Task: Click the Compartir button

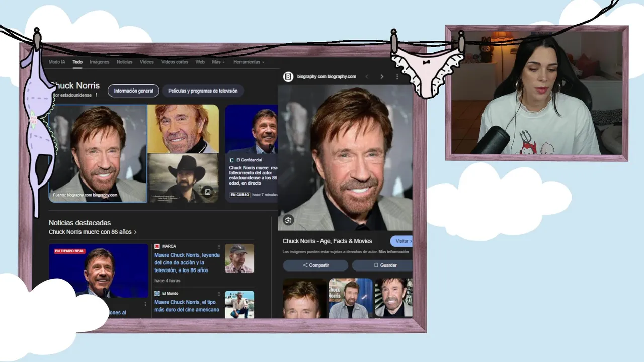Action: tap(315, 265)
